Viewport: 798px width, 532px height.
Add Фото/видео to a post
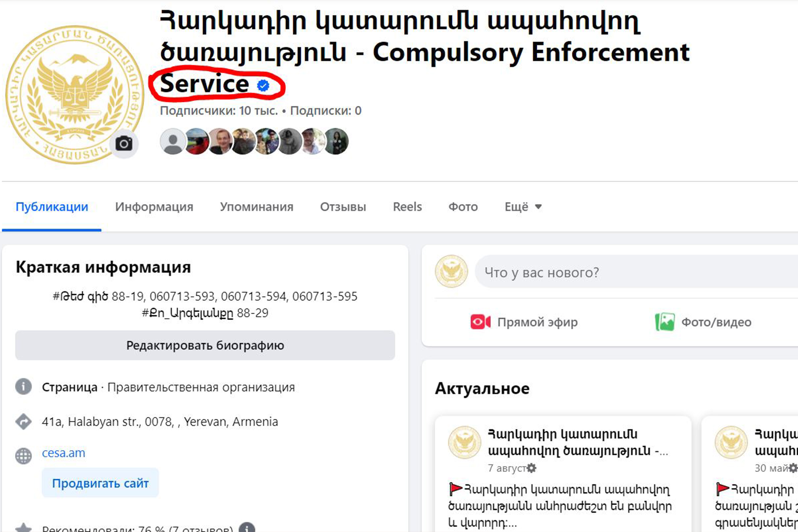pos(703,322)
